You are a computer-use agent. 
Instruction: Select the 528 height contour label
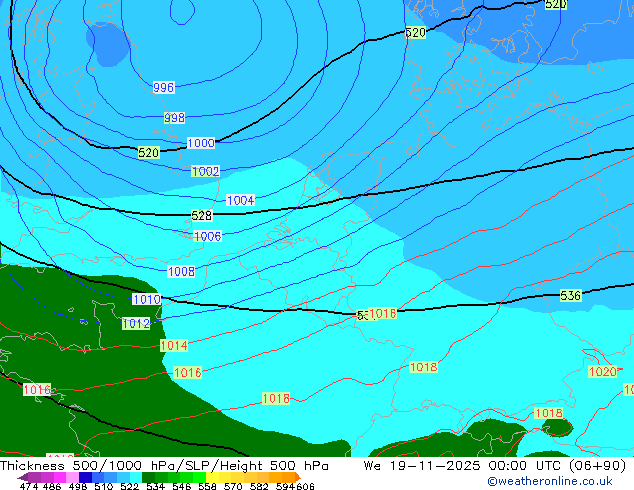tap(201, 215)
